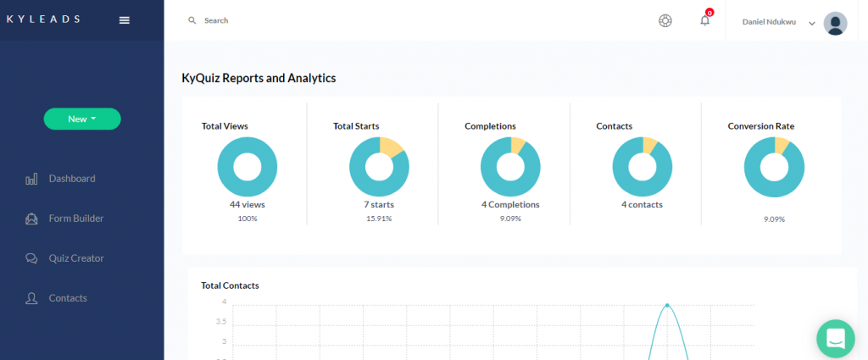This screenshot has width=868, height=360.
Task: Click the Form Builder icon in sidebar
Action: pyautogui.click(x=32, y=219)
